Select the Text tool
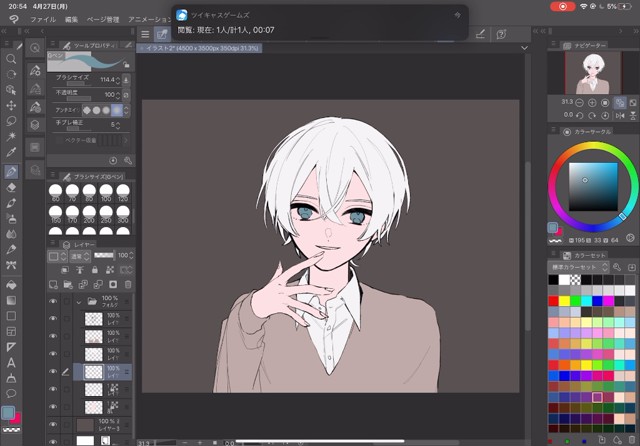This screenshot has height=446, width=640. 11,362
